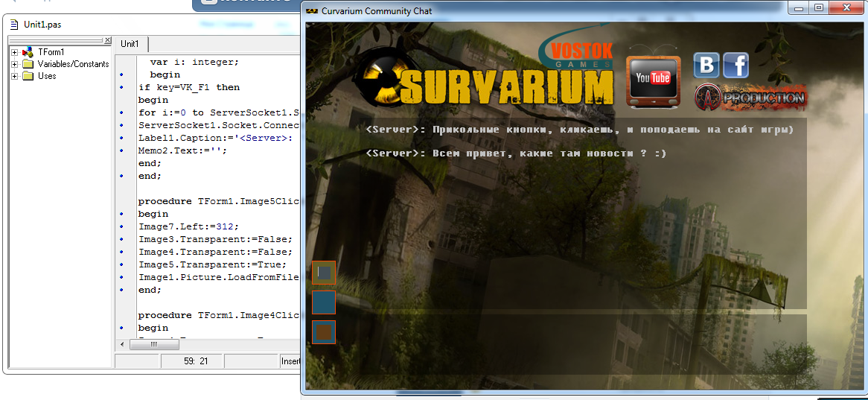
Task: Expand the TForm1 tree node
Action: 14,52
